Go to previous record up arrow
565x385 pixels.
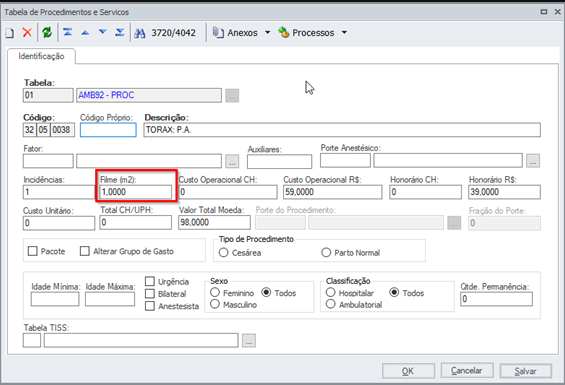click(x=85, y=32)
